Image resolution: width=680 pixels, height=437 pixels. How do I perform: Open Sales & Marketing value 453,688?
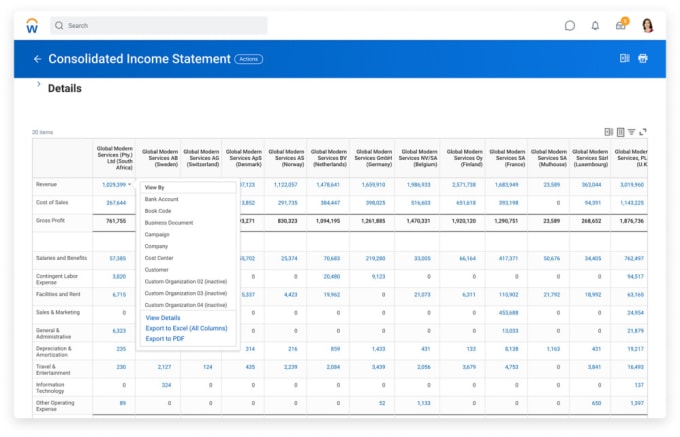click(508, 313)
